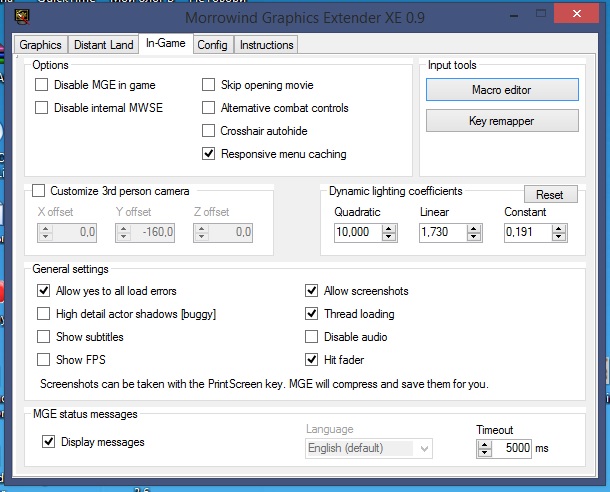610x492 pixels.
Task: Turn on Show subtitles
Action: click(44, 336)
